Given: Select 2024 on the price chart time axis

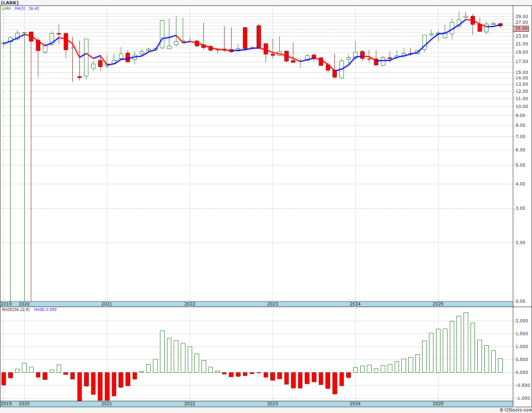Looking at the screenshot, I should (x=355, y=304).
